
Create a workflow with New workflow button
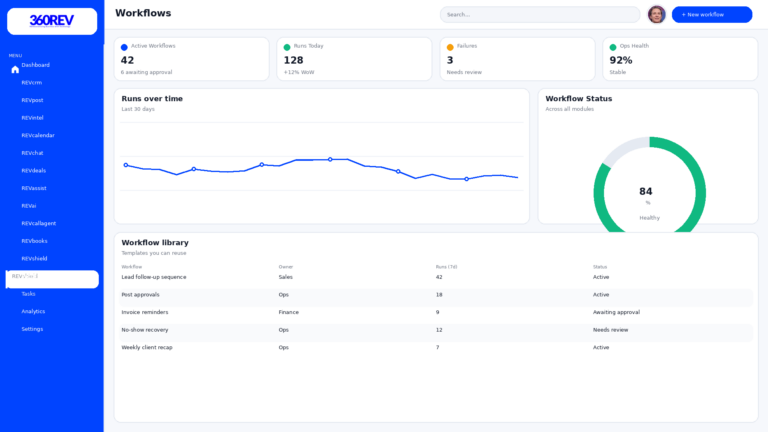(711, 14)
